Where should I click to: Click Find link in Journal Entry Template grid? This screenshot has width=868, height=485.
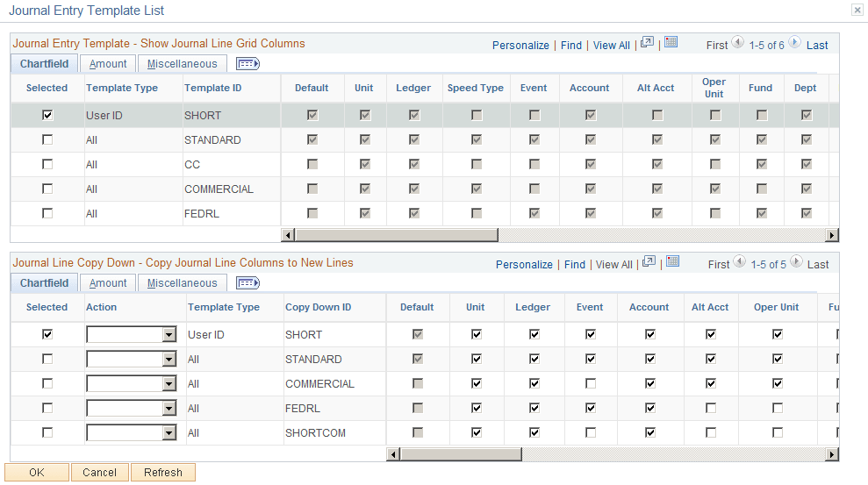coord(571,46)
